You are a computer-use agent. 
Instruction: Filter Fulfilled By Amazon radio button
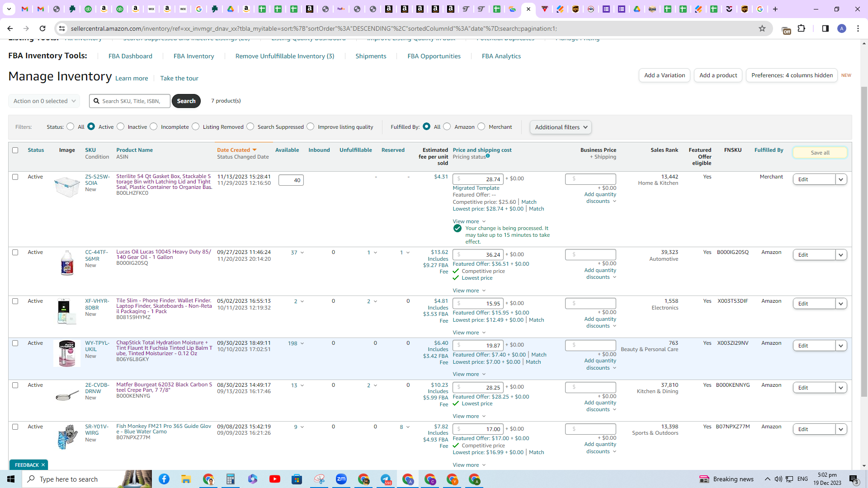pyautogui.click(x=447, y=127)
